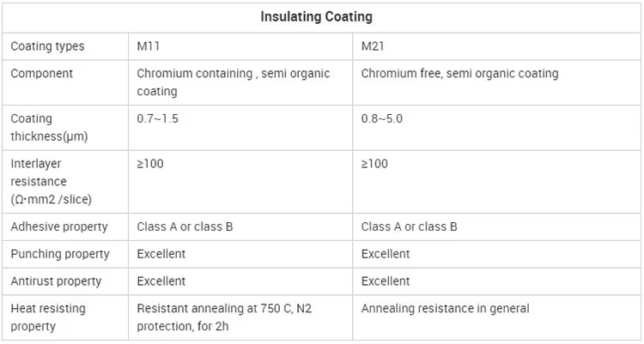Image resolution: width=644 pixels, height=344 pixels.
Task: Click Annealing resistance in general cell
Action: (445, 309)
